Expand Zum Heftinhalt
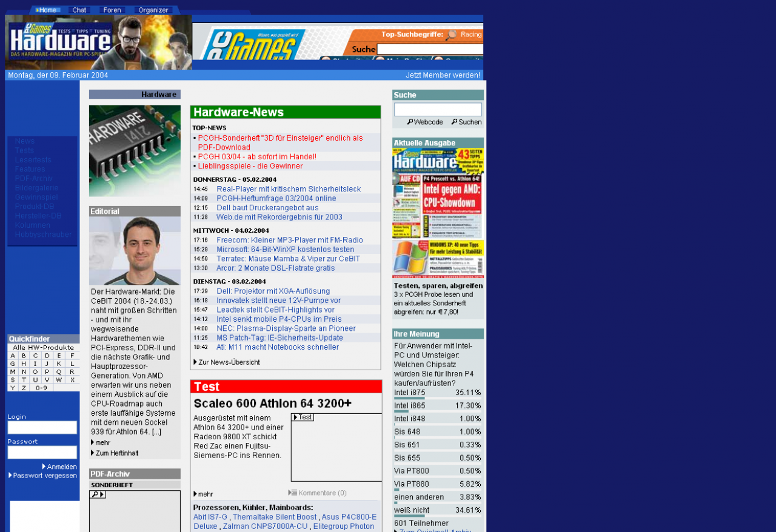 coord(115,453)
